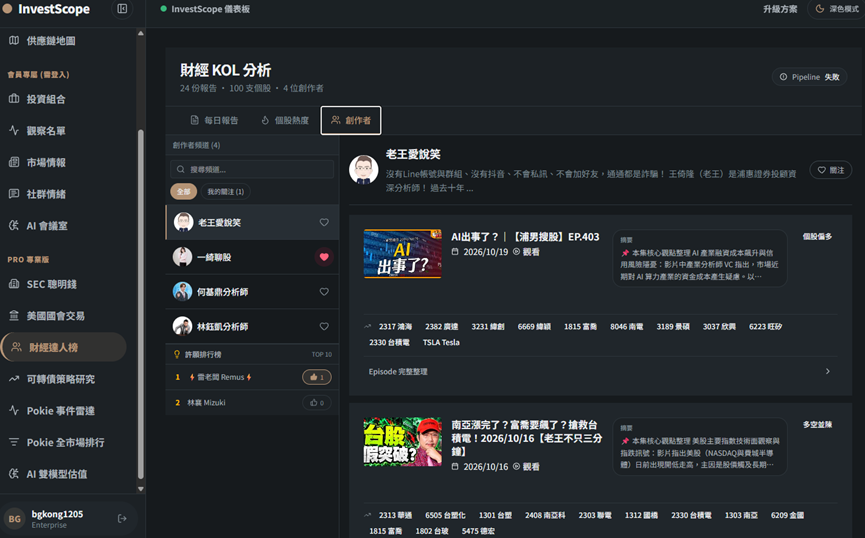
Task: Open episode title AI出事了？【浦男搜股】EP.403
Action: [x=525, y=237]
